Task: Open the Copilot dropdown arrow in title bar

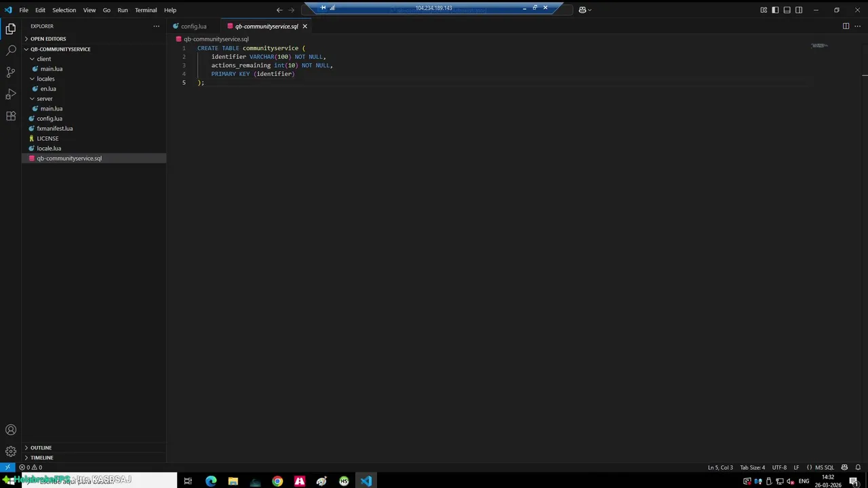Action: pyautogui.click(x=589, y=10)
